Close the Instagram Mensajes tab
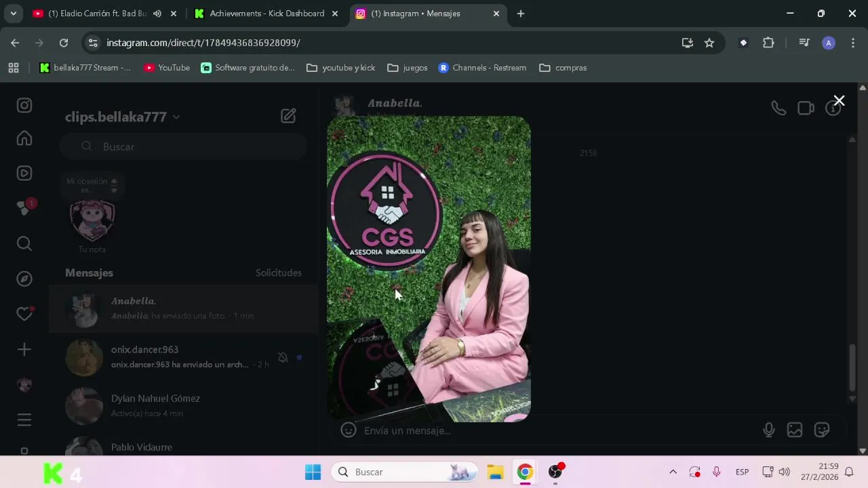Viewport: 868px width, 488px height. tap(496, 14)
